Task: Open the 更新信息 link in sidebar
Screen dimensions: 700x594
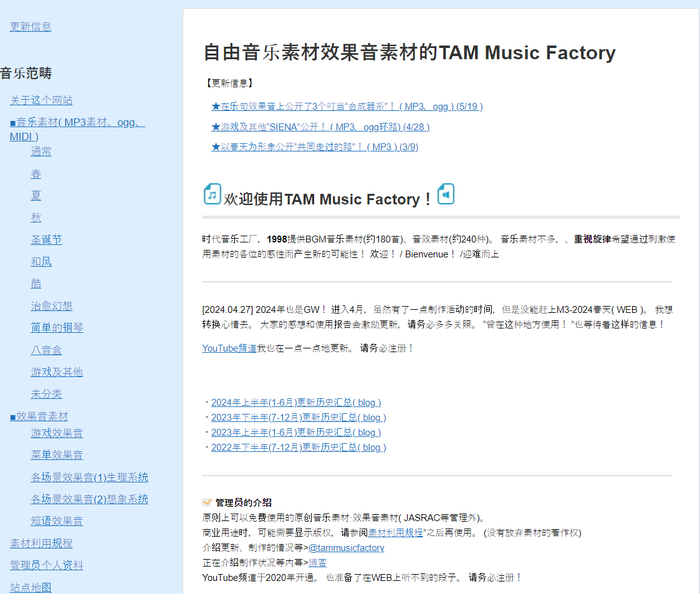Action: (31, 27)
